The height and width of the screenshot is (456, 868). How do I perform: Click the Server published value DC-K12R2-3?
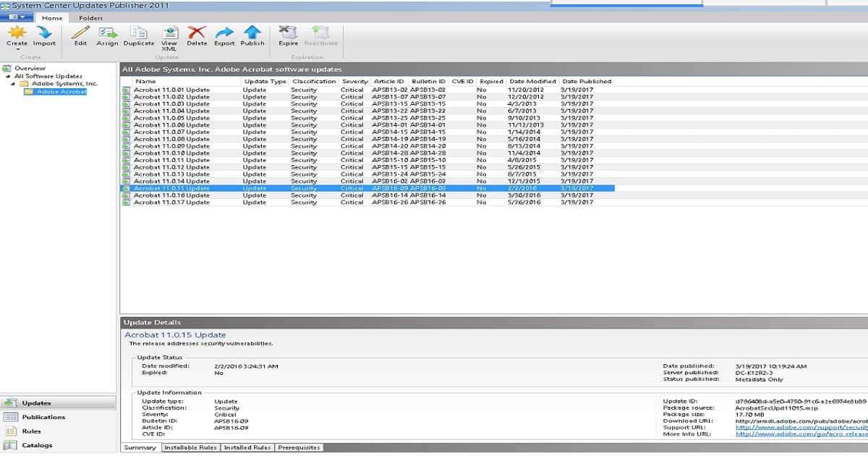tap(756, 373)
